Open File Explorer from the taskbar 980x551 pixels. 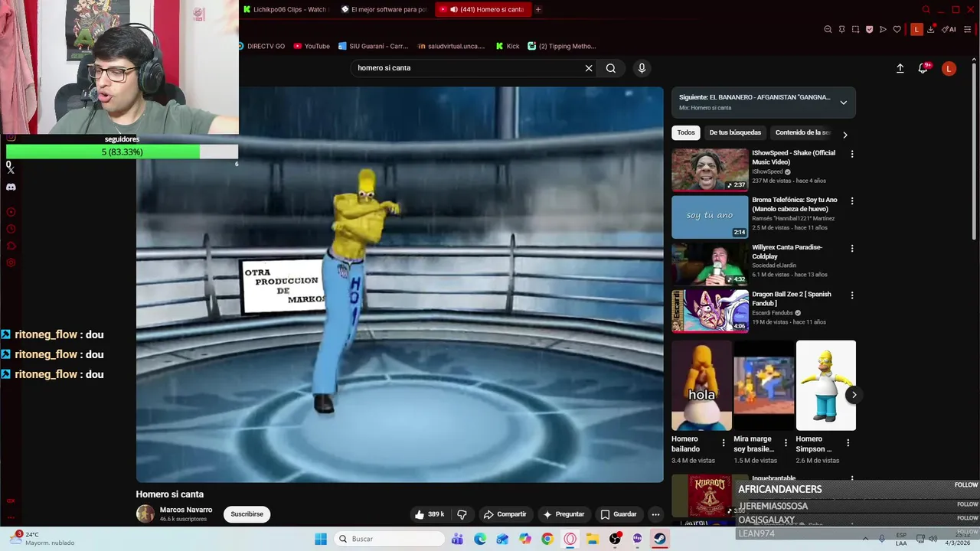(x=593, y=539)
